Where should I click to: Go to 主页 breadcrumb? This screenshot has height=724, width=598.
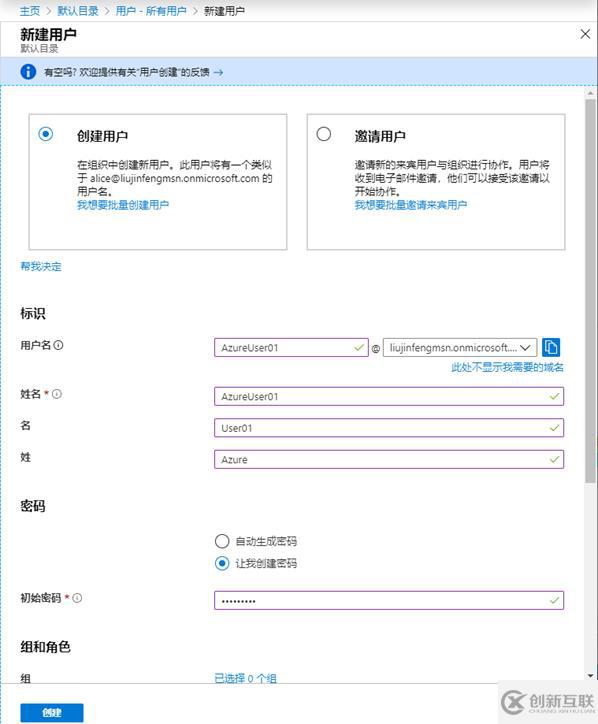click(x=30, y=11)
